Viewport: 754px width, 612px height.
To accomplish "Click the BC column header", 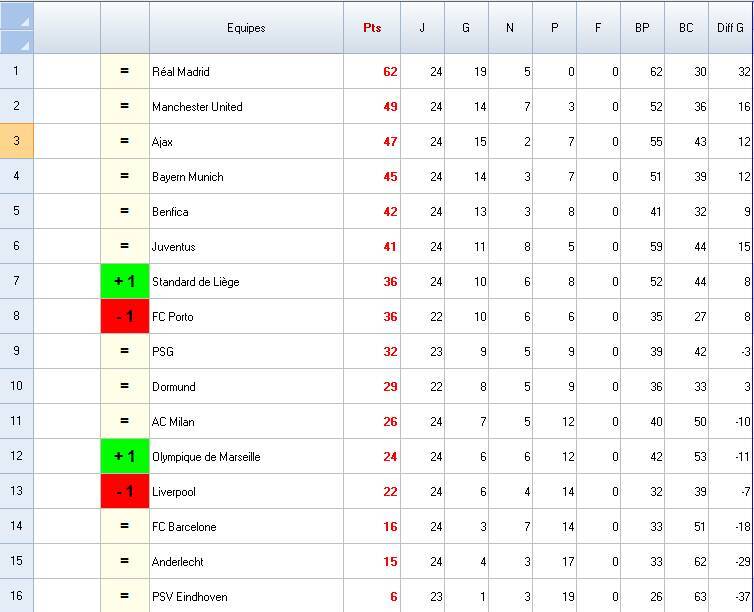I will click(x=686, y=28).
